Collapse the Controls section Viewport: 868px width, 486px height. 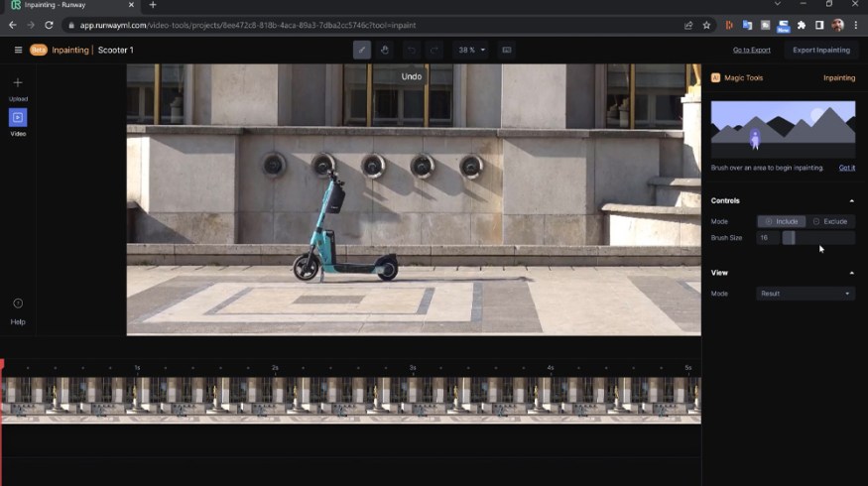click(851, 200)
